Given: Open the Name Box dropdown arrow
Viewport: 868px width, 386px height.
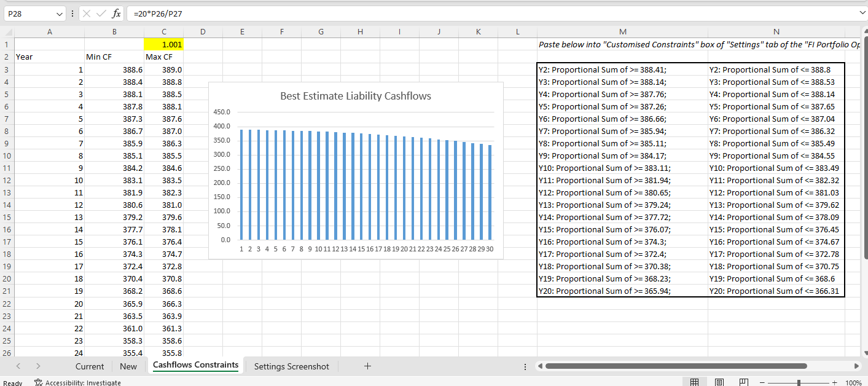Looking at the screenshot, I should [x=59, y=13].
